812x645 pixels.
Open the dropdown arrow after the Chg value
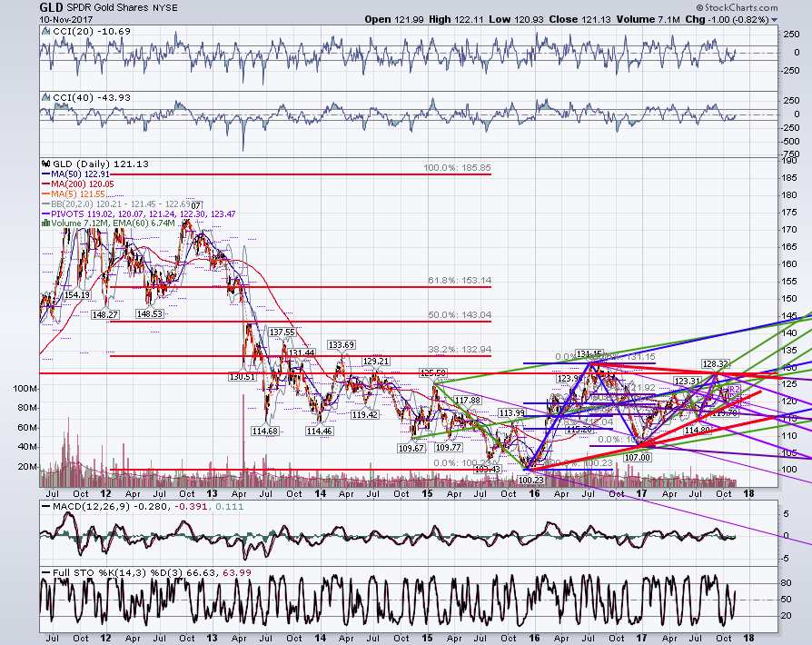pyautogui.click(x=774, y=20)
